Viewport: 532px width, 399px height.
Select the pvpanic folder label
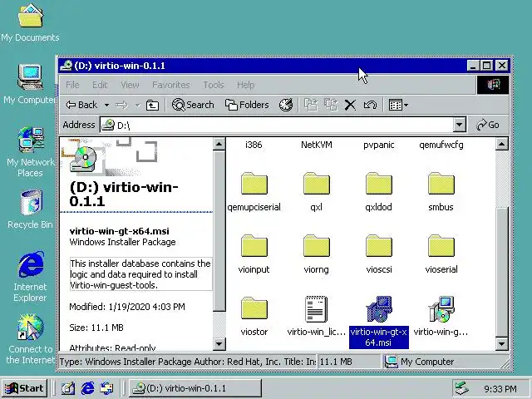[x=379, y=145]
